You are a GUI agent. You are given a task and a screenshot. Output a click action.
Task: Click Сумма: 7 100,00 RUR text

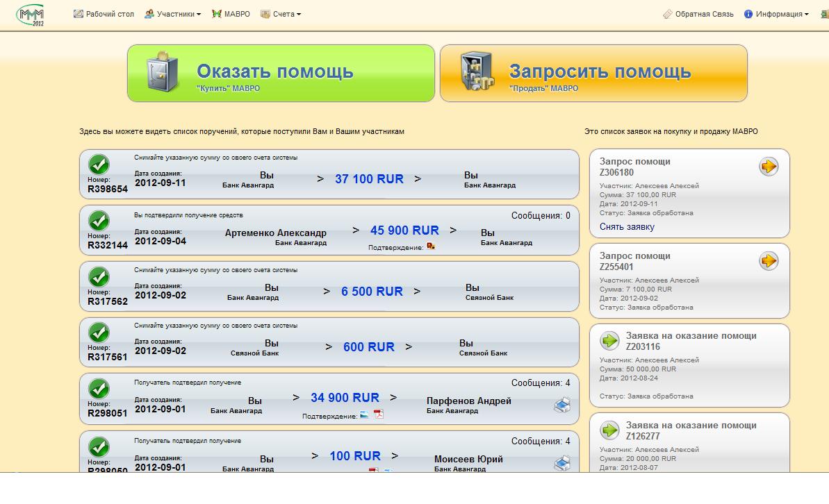pos(636,289)
